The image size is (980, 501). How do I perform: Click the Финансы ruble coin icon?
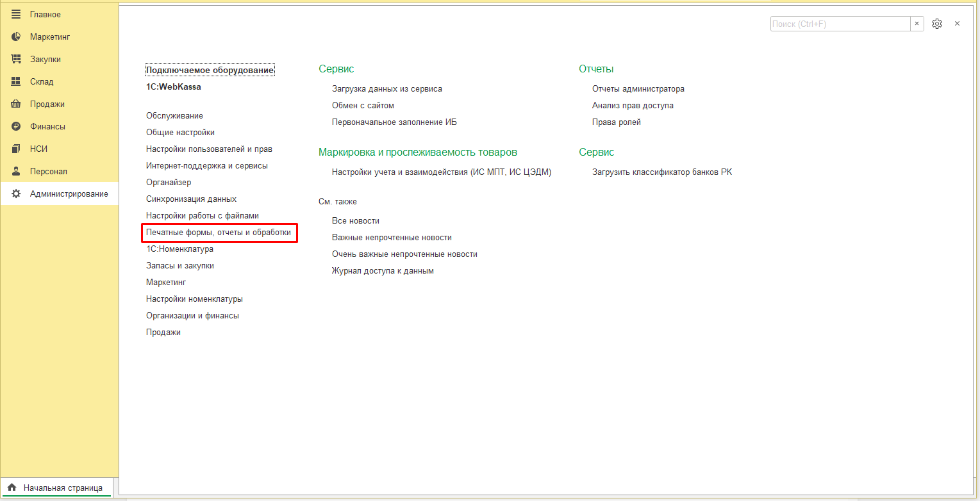point(17,126)
